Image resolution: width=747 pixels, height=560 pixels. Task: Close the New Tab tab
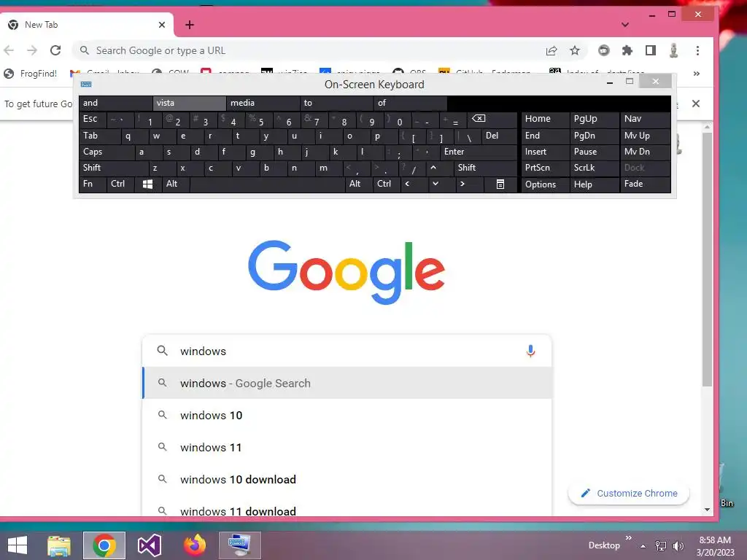162,25
